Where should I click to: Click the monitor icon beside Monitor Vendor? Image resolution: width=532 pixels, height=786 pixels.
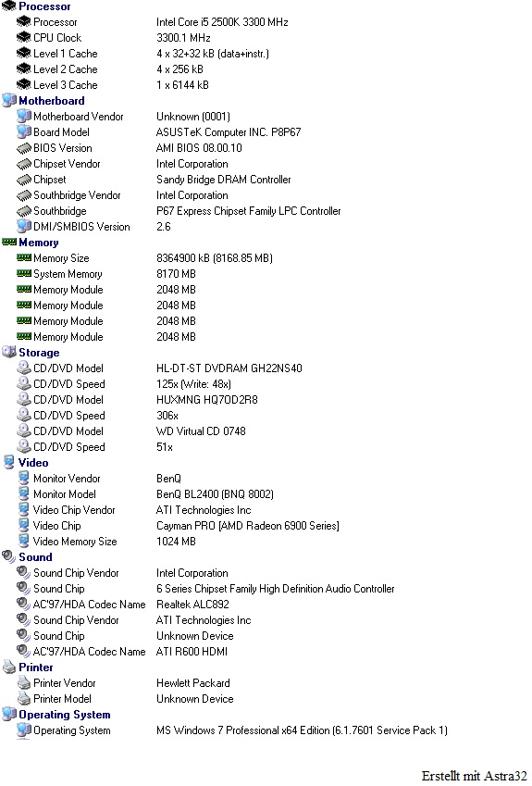(23, 478)
